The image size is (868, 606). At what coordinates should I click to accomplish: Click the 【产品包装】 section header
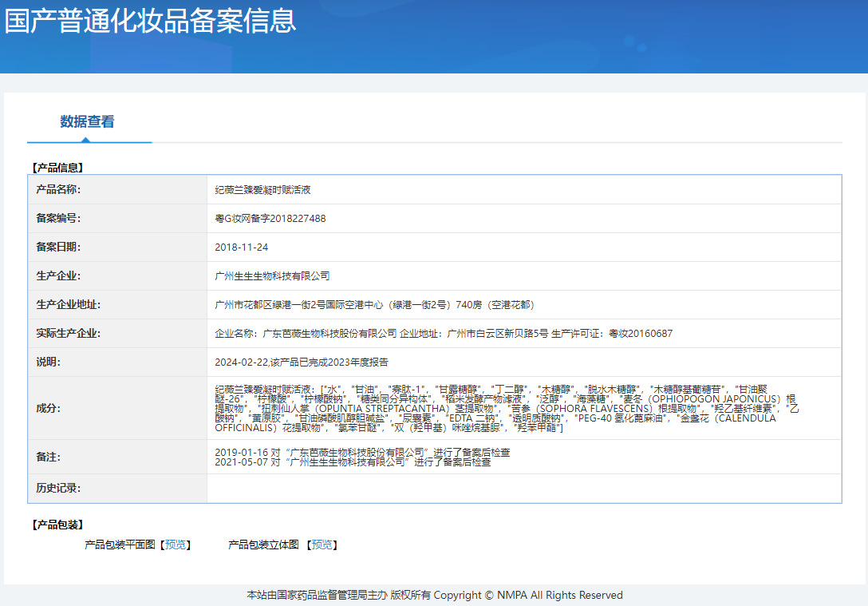(57, 525)
